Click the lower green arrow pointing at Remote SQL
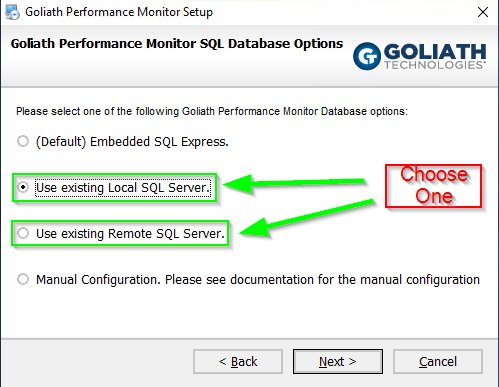This screenshot has width=499, height=387. pos(307,218)
